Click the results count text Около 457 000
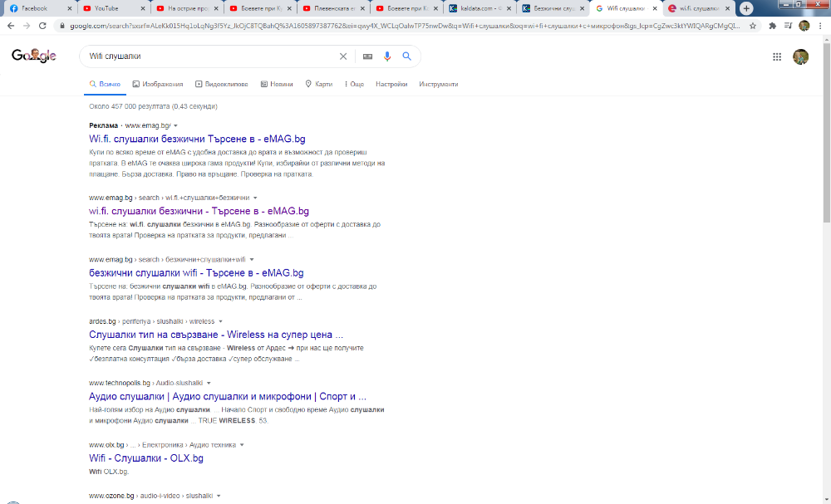Screen dimensions: 831x504 pyautogui.click(x=153, y=106)
